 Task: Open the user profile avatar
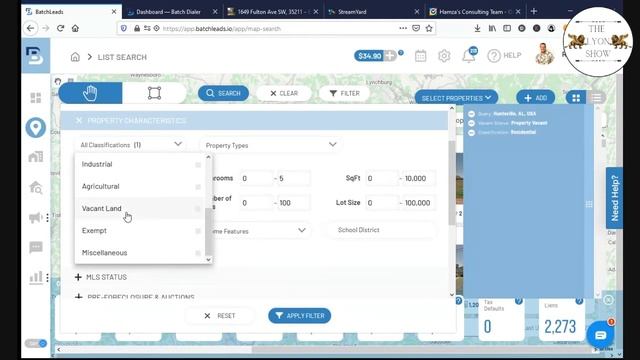pos(544,54)
